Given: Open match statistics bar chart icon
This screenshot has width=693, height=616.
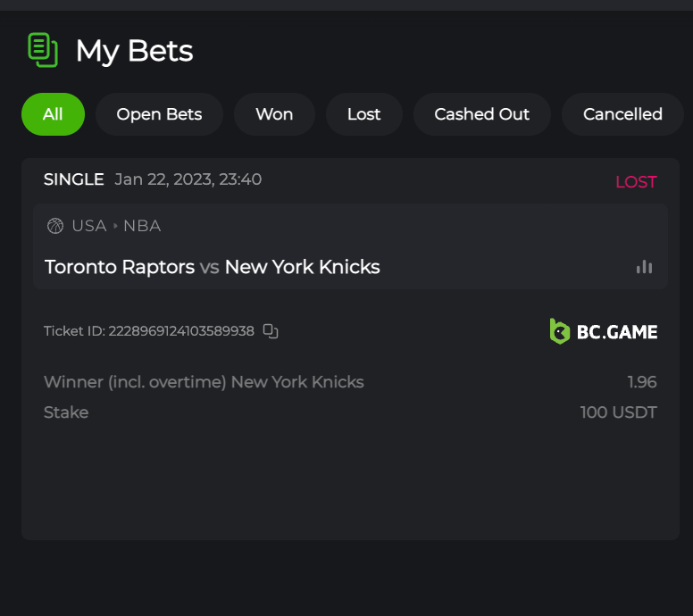Looking at the screenshot, I should tap(644, 267).
